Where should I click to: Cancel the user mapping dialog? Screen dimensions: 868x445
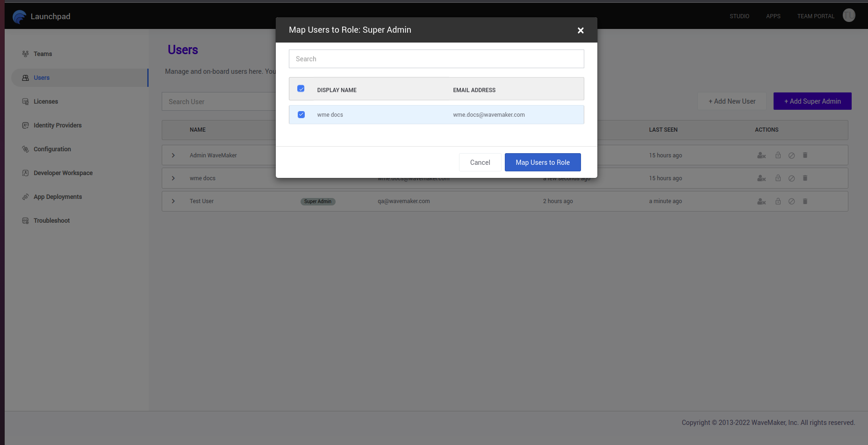tap(480, 162)
